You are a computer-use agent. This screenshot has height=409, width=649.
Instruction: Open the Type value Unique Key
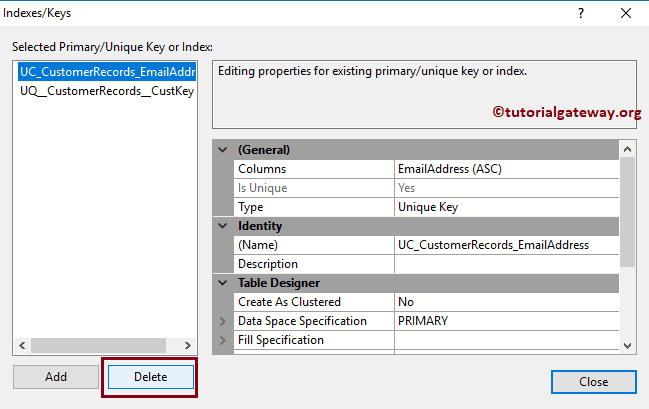[x=506, y=207]
